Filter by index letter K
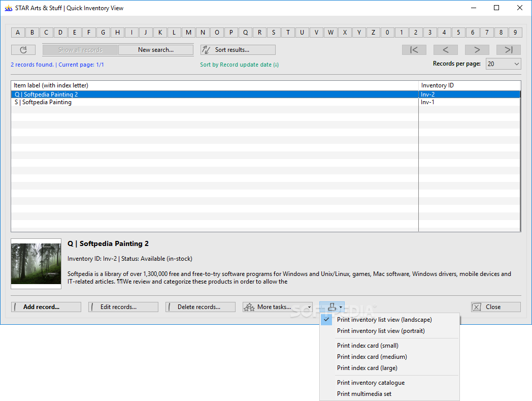 160,33
